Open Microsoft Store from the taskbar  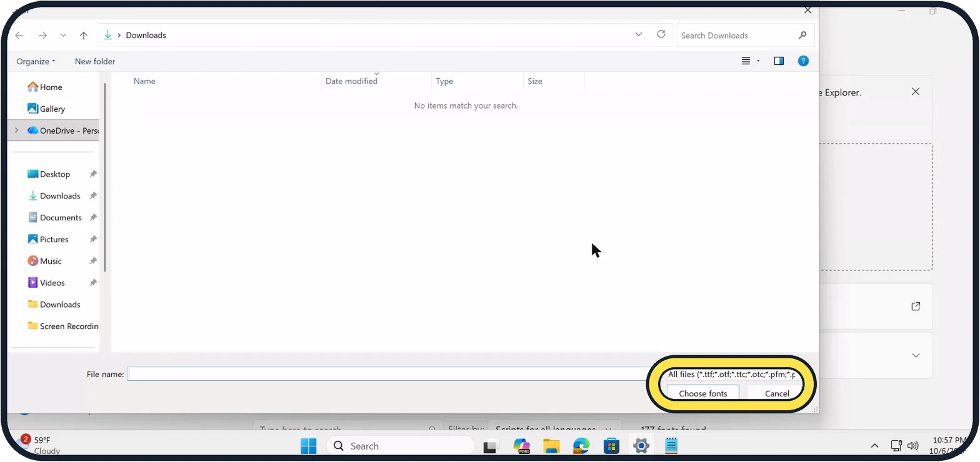(x=611, y=446)
